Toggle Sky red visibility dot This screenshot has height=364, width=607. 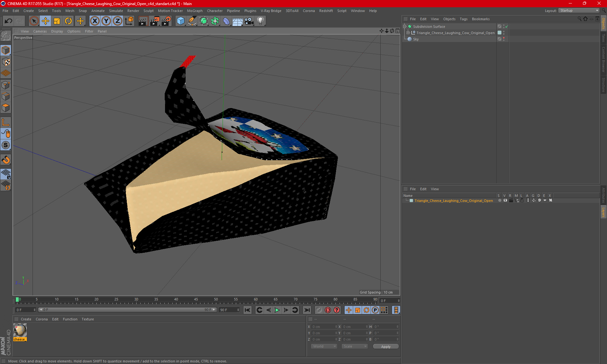(x=504, y=38)
